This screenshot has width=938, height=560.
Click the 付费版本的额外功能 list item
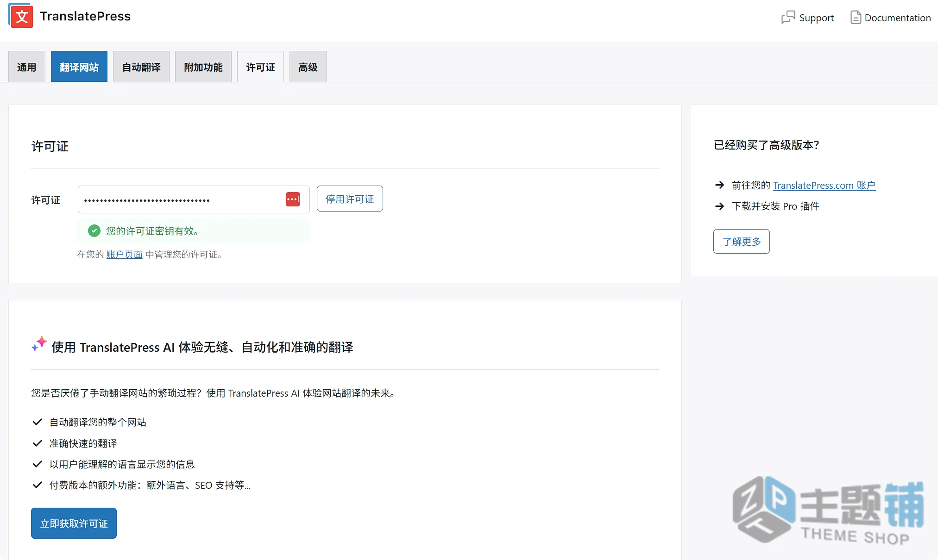click(x=150, y=485)
